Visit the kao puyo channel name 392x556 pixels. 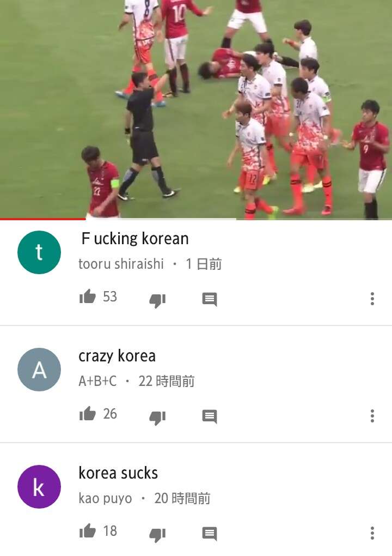pos(105,498)
